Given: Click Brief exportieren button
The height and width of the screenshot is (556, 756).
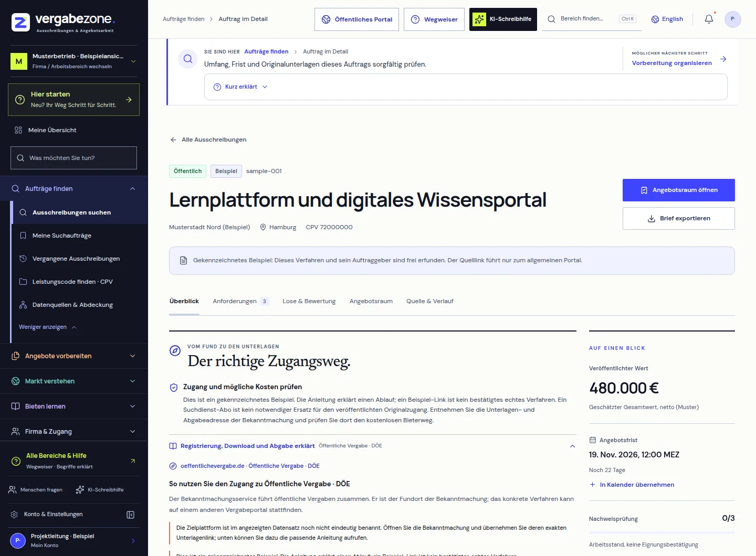Looking at the screenshot, I should tap(679, 219).
